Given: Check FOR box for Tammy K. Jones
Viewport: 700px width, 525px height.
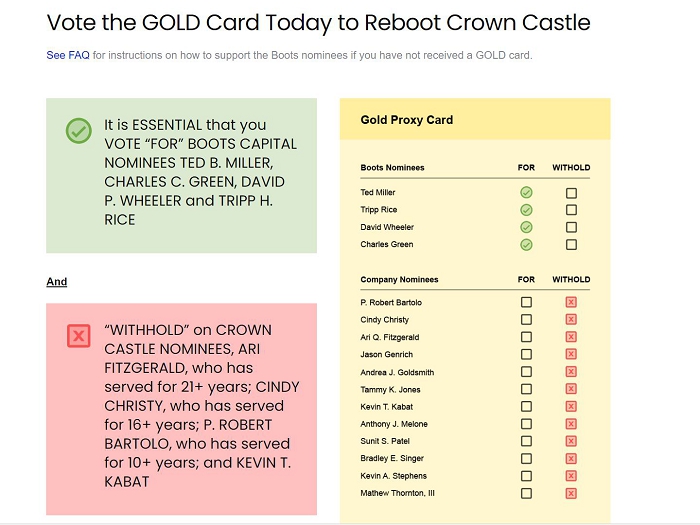Looking at the screenshot, I should coord(526,389).
